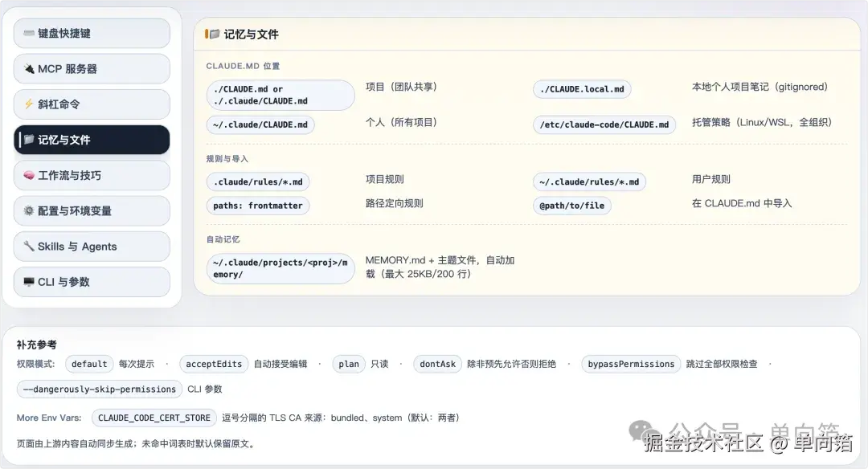Click the 补充参考 heading
The image size is (868, 469).
(36, 345)
